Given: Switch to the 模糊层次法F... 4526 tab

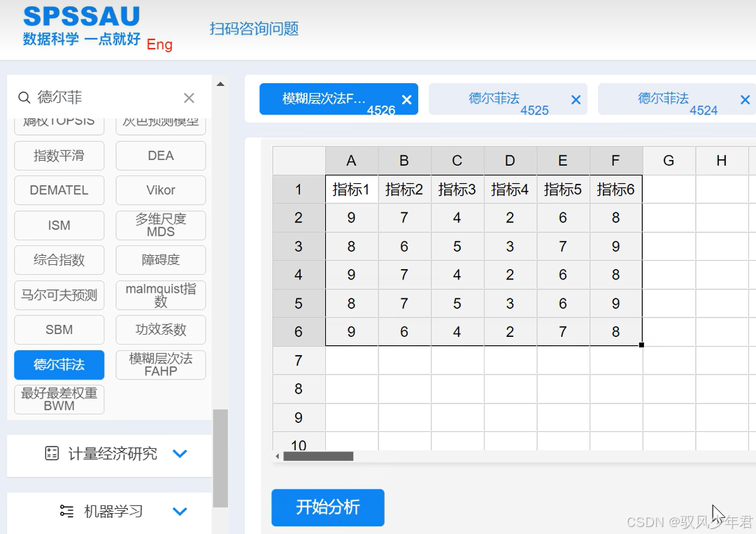Looking at the screenshot, I should pyautogui.click(x=338, y=99).
